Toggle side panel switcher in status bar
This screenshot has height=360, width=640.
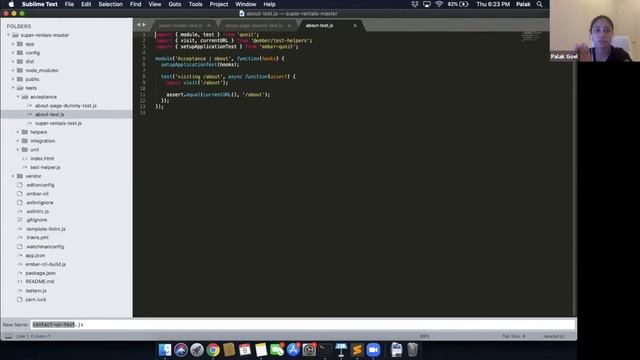[x=8, y=336]
